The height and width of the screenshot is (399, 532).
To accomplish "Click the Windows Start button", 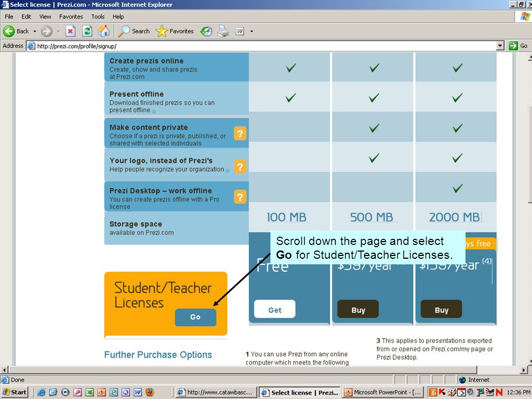I will pyautogui.click(x=14, y=392).
